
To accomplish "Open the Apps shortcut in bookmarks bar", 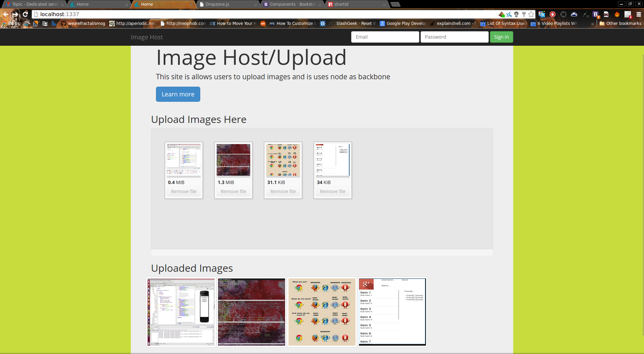I will (11, 24).
